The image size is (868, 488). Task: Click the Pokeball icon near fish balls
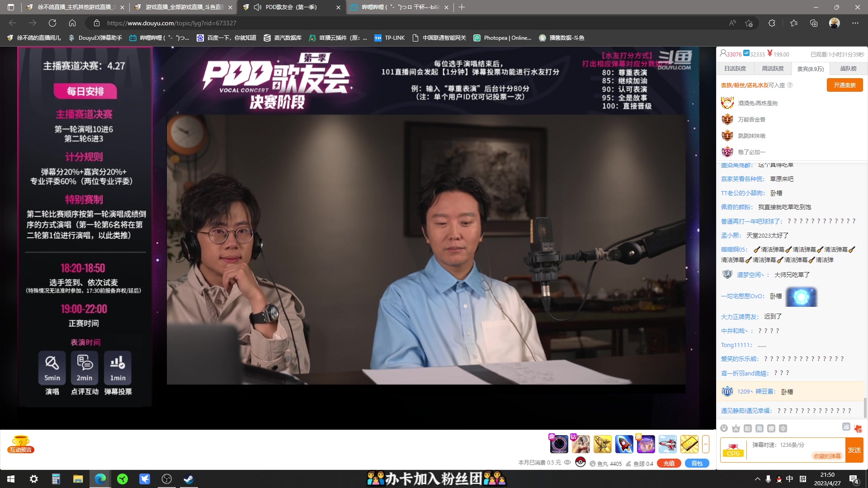click(580, 462)
